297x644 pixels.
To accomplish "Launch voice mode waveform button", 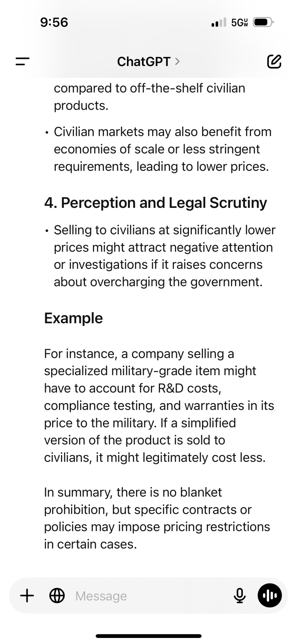I will click(270, 595).
